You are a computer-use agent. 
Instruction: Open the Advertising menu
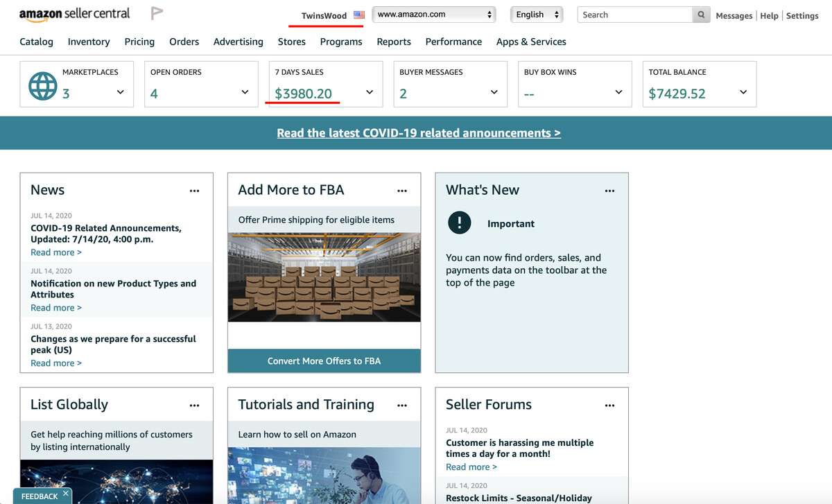pos(239,42)
